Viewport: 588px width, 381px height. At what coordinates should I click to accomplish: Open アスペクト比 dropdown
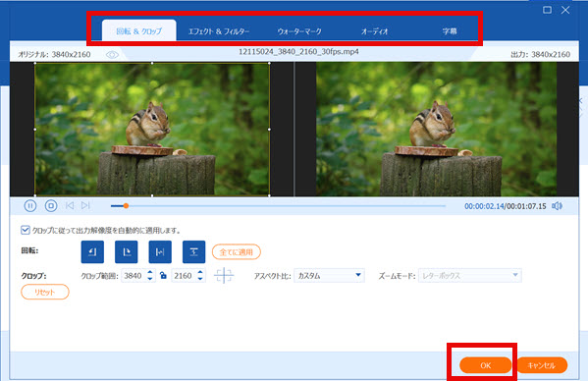pos(329,276)
